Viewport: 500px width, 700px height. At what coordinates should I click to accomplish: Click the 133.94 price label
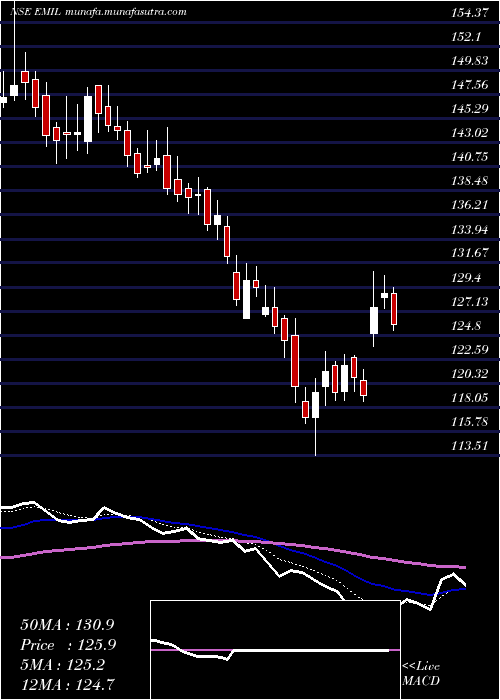pos(469,230)
